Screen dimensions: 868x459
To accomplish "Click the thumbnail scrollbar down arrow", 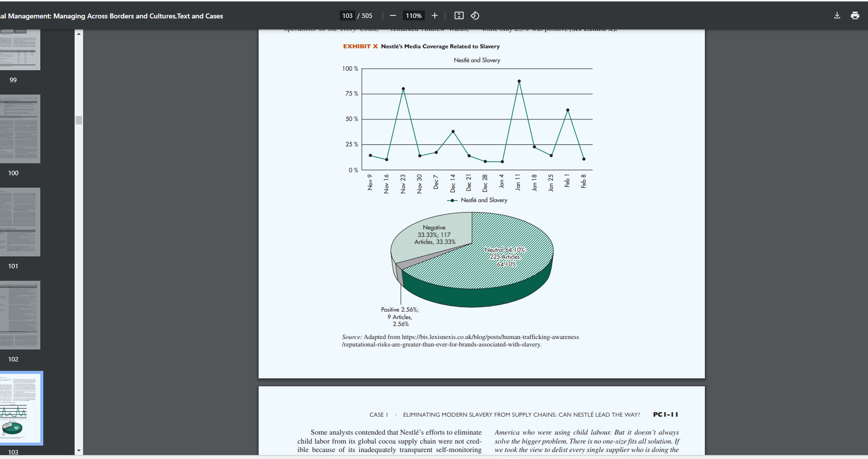I will [x=79, y=451].
